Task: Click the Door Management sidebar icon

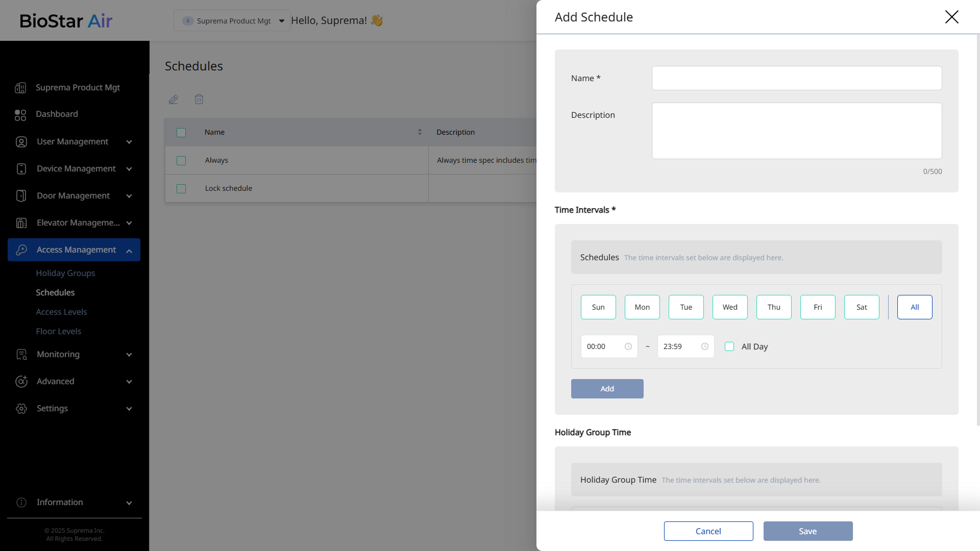Action: 21,196
